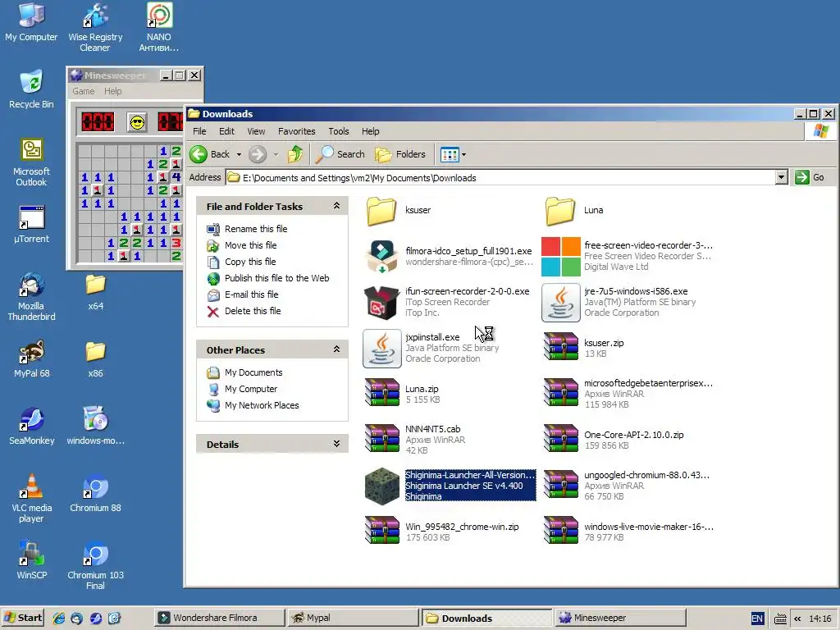Expand the Details panel

coord(336,444)
